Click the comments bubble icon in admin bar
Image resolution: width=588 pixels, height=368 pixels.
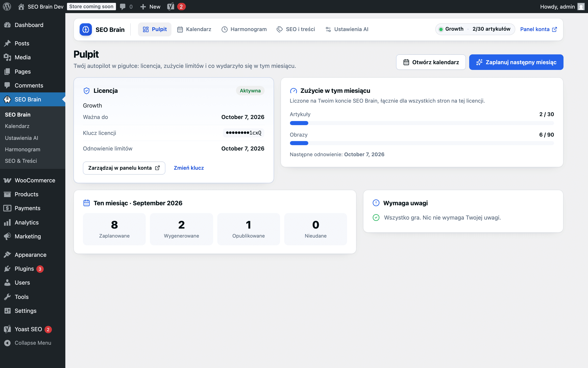click(123, 7)
